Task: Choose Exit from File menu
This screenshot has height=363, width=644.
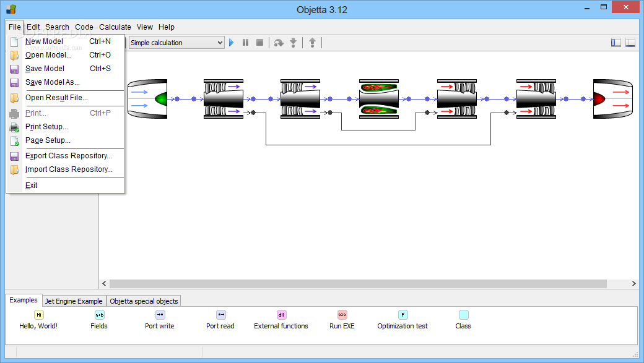Action: point(66,186)
